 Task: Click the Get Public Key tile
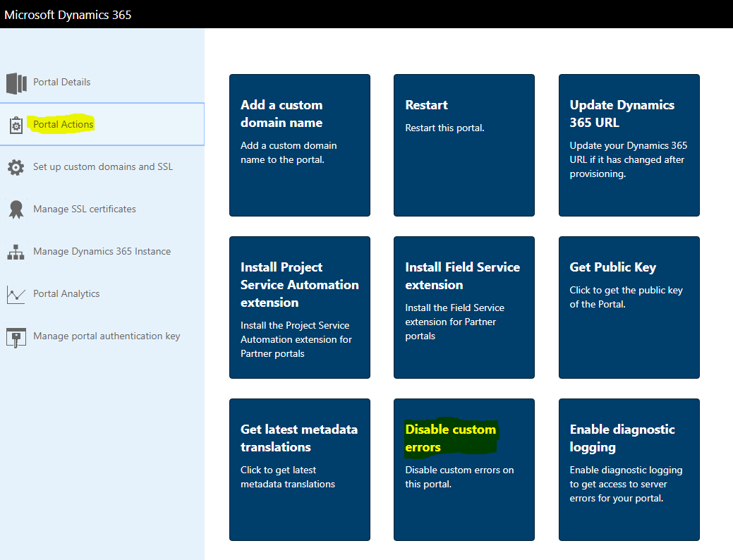[x=629, y=307]
